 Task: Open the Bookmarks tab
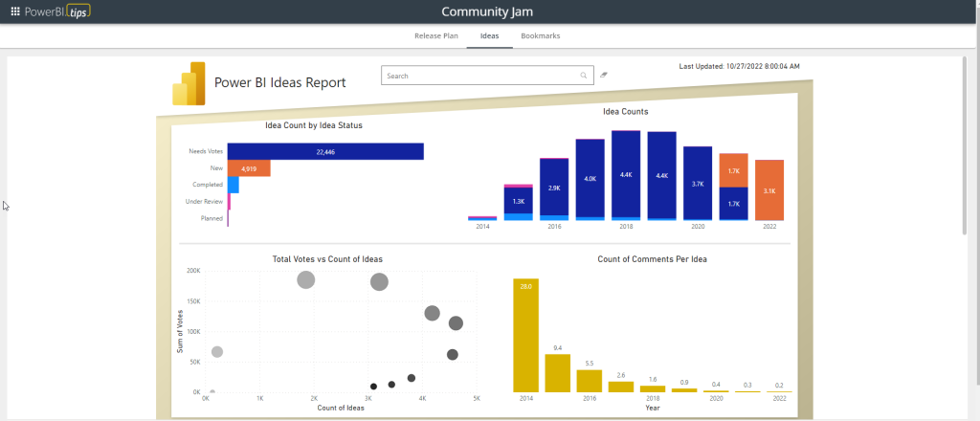(x=541, y=35)
